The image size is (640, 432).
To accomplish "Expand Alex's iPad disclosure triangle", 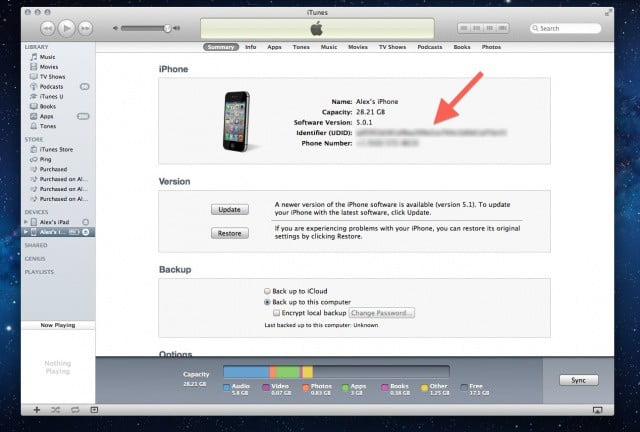I will [x=26, y=222].
